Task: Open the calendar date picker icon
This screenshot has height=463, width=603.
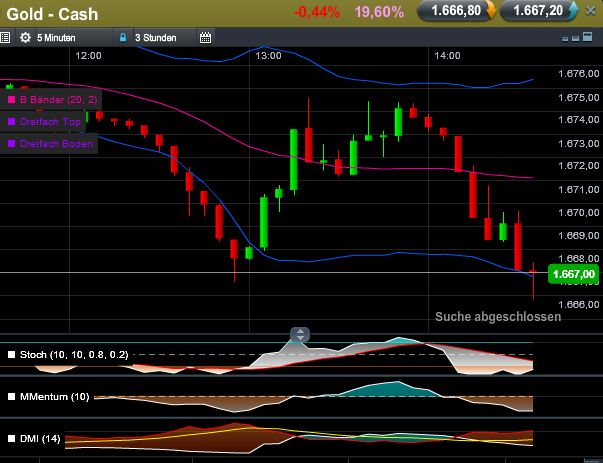Action: pyautogui.click(x=205, y=38)
